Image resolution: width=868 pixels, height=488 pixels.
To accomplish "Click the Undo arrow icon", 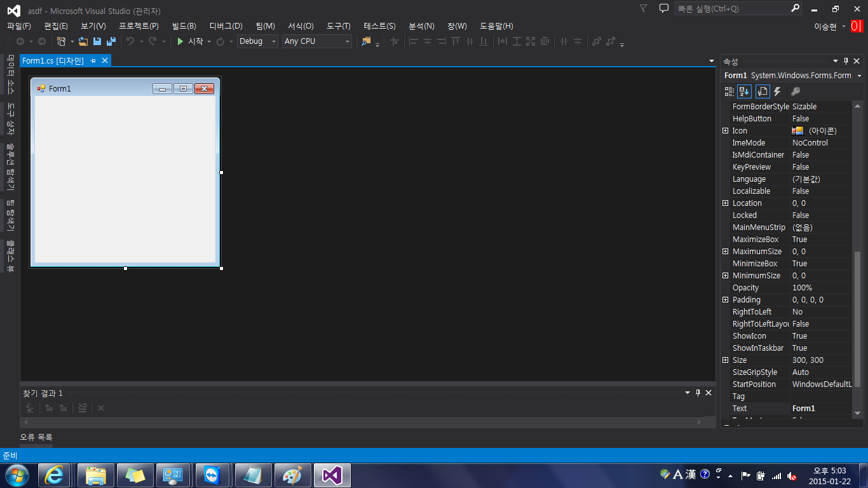I will [130, 41].
